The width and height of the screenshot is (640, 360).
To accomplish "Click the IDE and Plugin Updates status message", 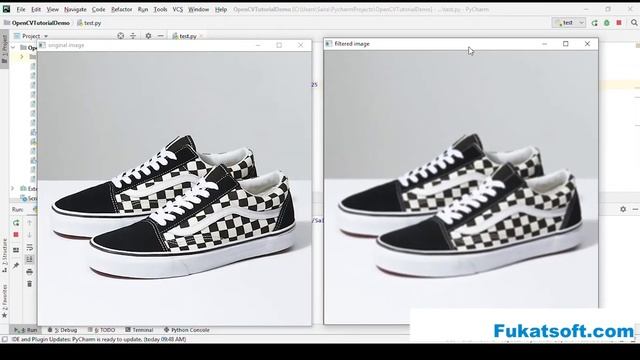I will coord(99,339).
